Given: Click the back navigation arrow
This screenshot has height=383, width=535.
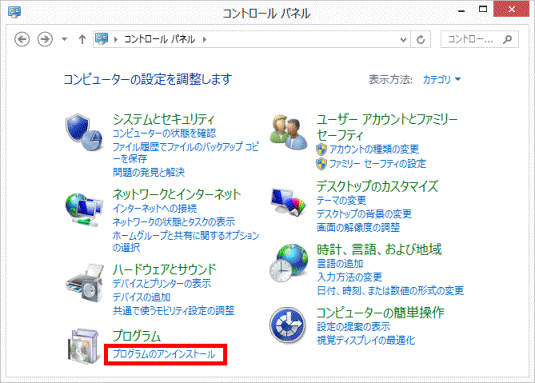Looking at the screenshot, I should coord(22,39).
